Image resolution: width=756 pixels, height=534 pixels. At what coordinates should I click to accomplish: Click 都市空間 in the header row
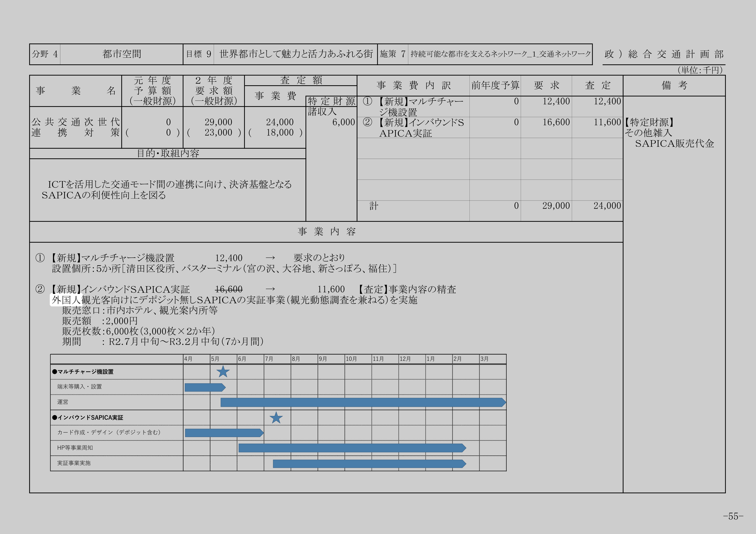pyautogui.click(x=122, y=54)
